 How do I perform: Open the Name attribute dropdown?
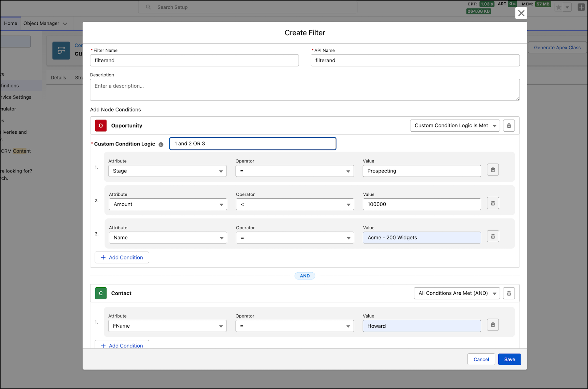click(168, 238)
